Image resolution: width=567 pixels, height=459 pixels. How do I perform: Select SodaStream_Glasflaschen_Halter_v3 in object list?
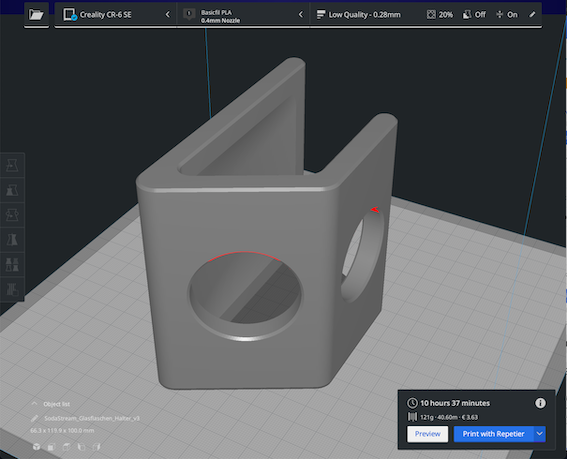pos(92,418)
